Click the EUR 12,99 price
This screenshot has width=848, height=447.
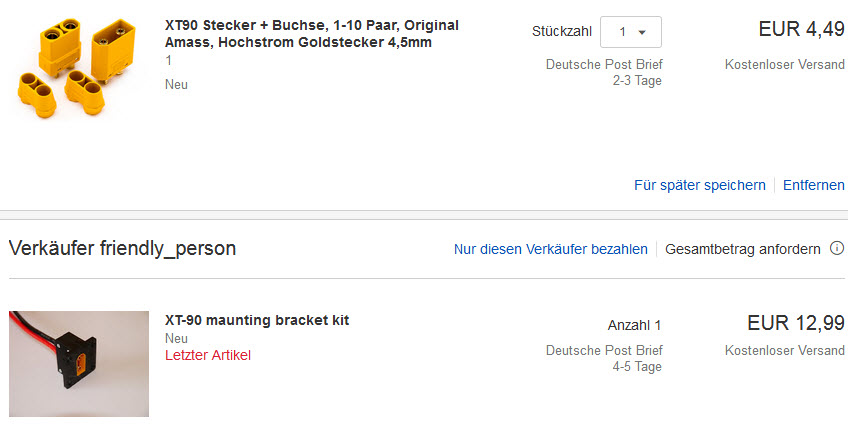[795, 322]
